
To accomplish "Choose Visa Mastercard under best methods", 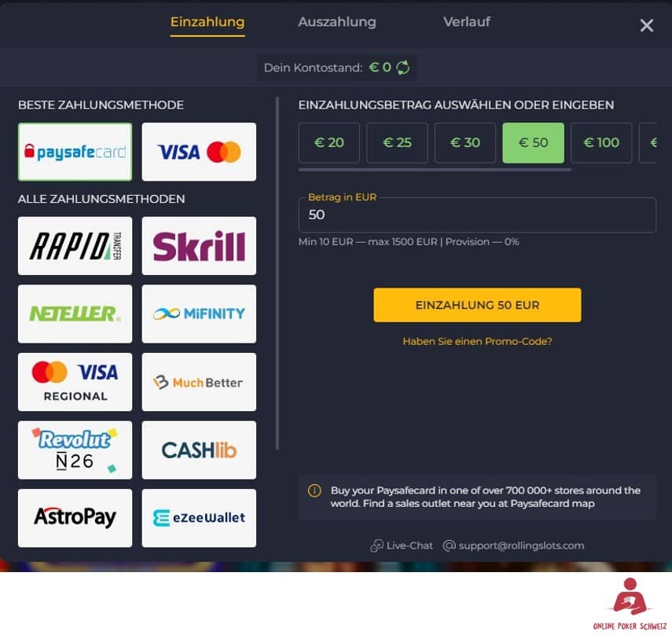I will click(199, 152).
